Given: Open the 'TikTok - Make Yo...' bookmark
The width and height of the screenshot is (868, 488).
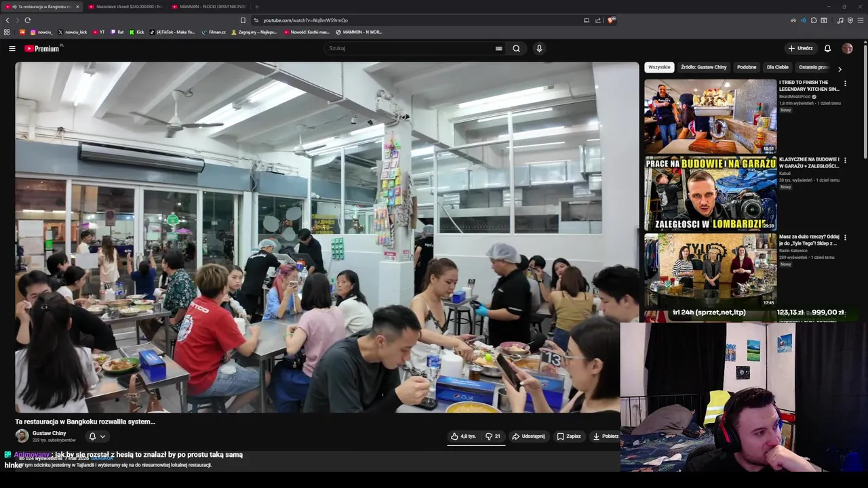Looking at the screenshot, I should click(172, 32).
